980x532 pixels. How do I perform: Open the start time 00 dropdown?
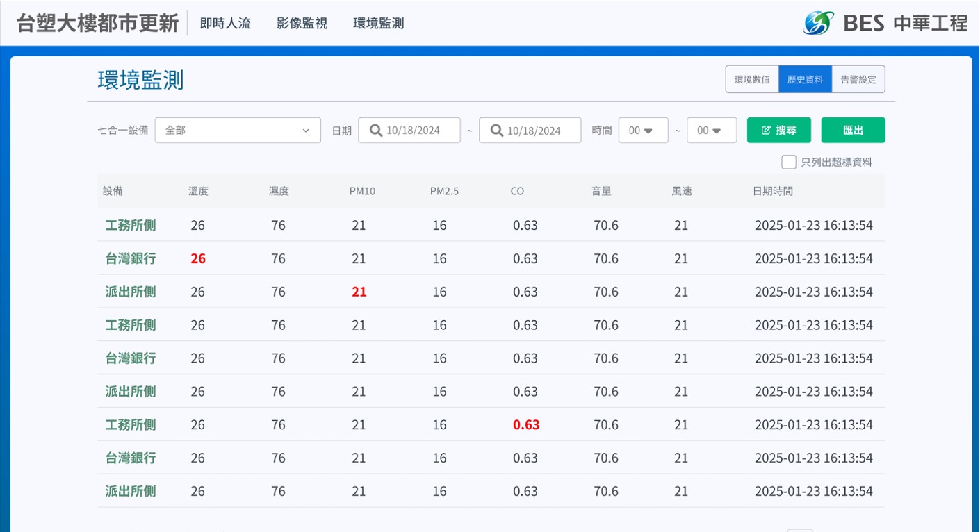coord(644,131)
